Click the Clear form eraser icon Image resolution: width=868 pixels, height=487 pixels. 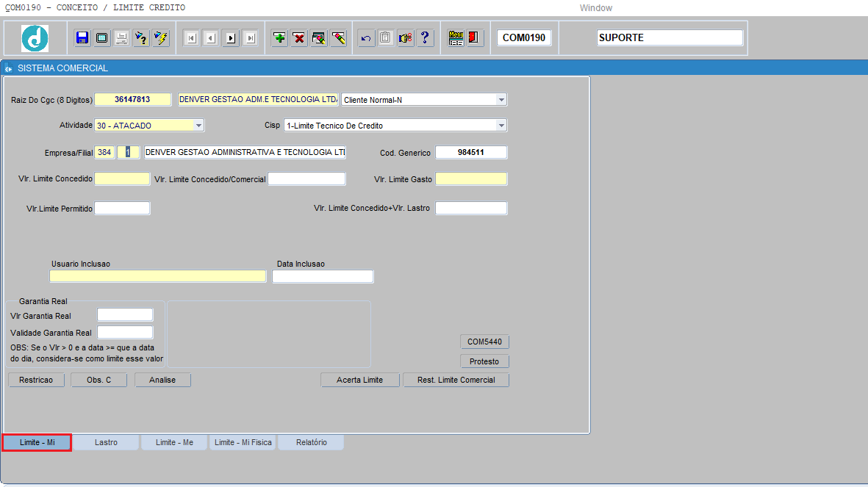tap(319, 37)
